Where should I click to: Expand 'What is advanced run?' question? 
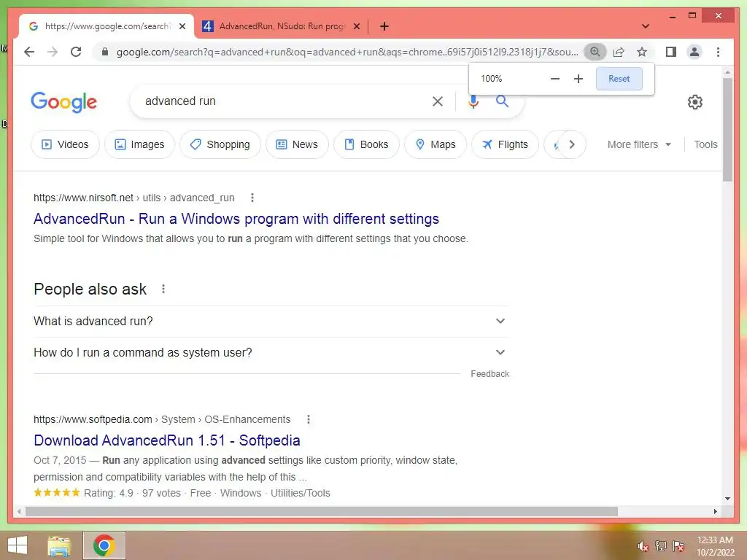tap(270, 322)
